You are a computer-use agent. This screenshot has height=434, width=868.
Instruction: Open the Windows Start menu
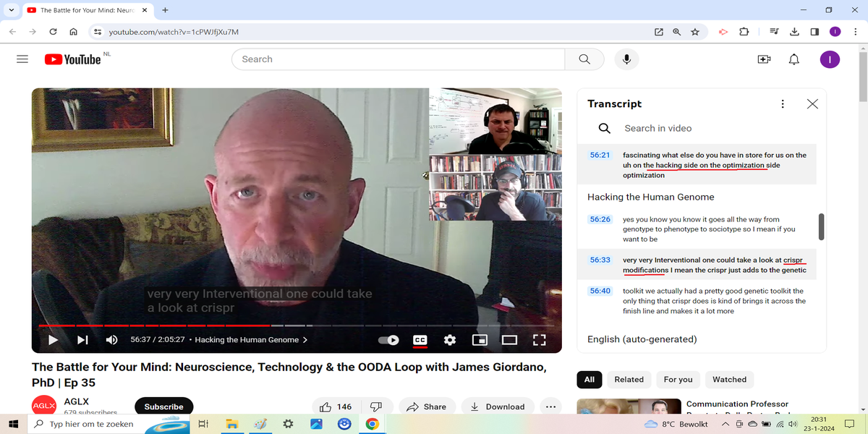(x=13, y=424)
